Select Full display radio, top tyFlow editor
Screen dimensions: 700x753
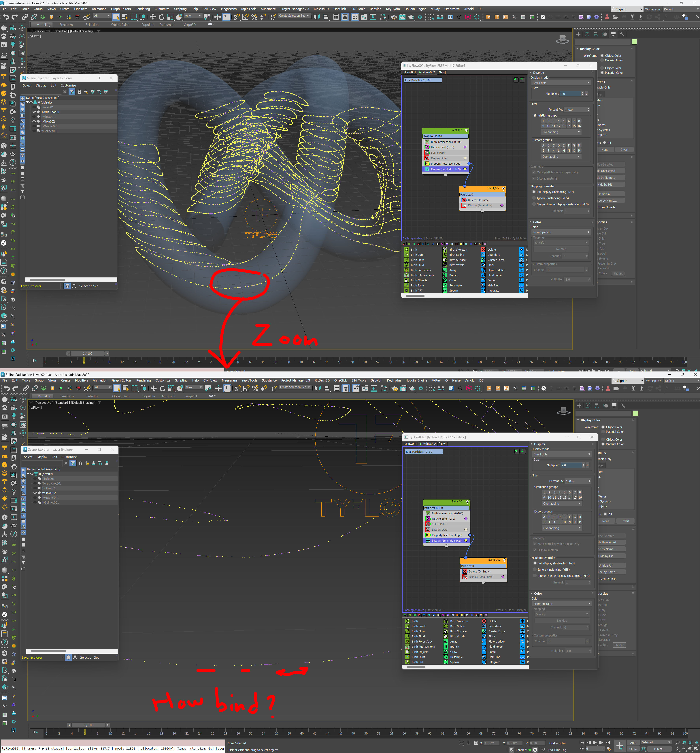534,192
